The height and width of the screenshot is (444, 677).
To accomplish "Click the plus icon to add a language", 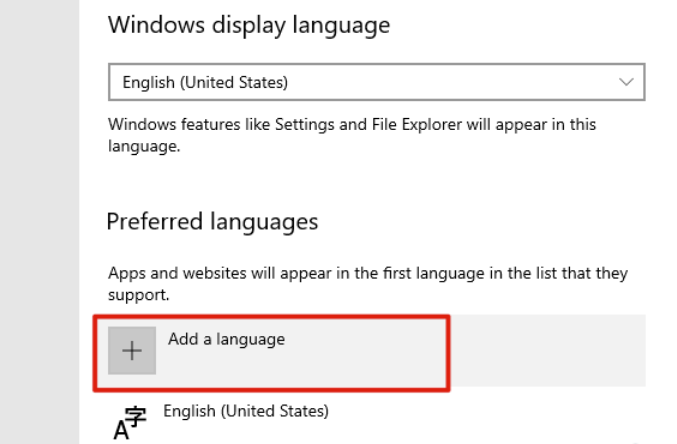I will (132, 350).
